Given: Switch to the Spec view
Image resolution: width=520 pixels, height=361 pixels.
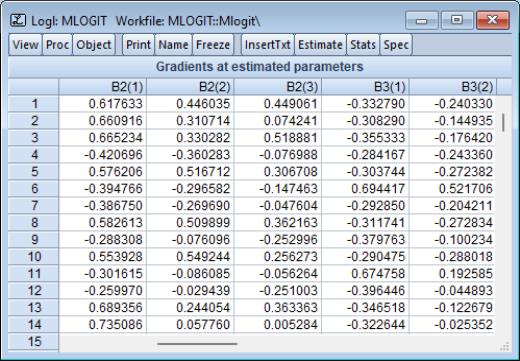Looking at the screenshot, I should click(396, 44).
